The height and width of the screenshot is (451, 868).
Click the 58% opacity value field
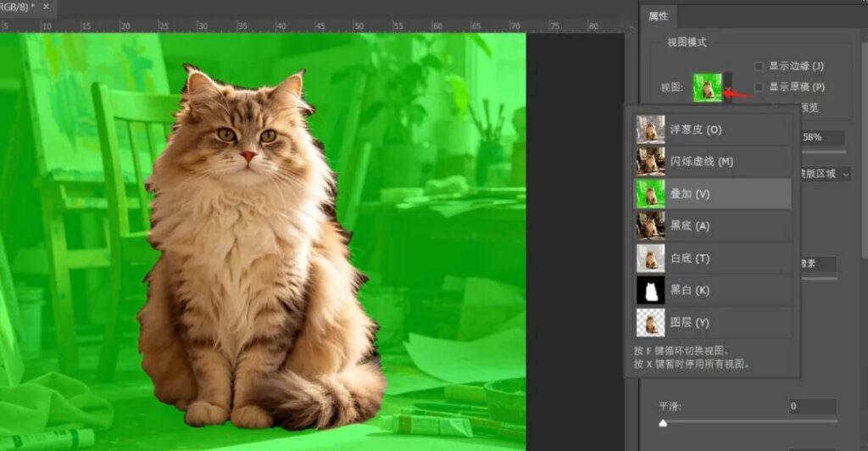coord(823,137)
